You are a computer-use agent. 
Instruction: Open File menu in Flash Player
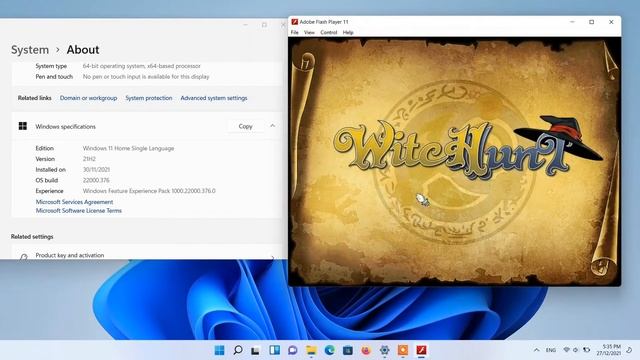294,32
